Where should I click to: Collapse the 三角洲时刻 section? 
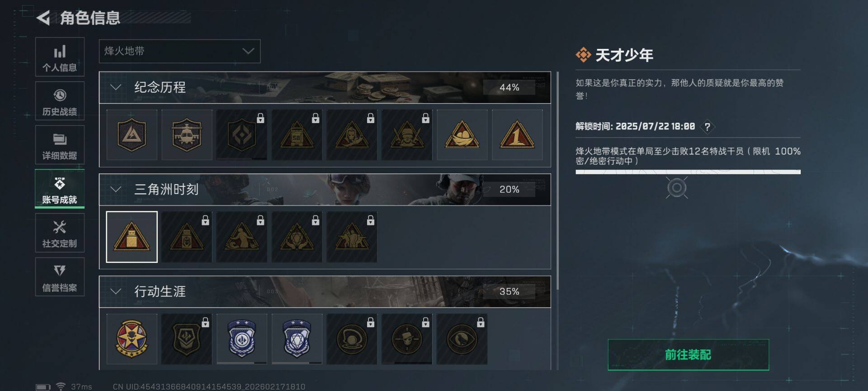point(116,189)
